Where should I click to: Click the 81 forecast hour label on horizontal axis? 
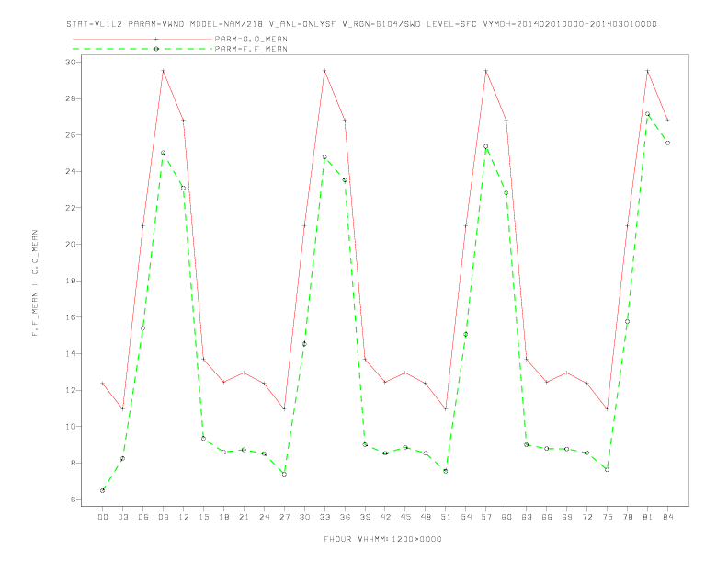coord(648,517)
